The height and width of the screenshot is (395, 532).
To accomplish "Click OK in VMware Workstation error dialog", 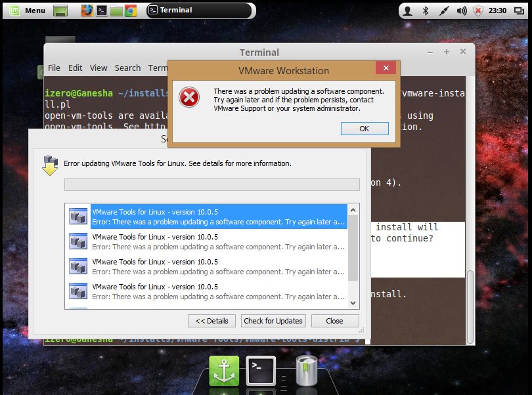I will coord(365,129).
